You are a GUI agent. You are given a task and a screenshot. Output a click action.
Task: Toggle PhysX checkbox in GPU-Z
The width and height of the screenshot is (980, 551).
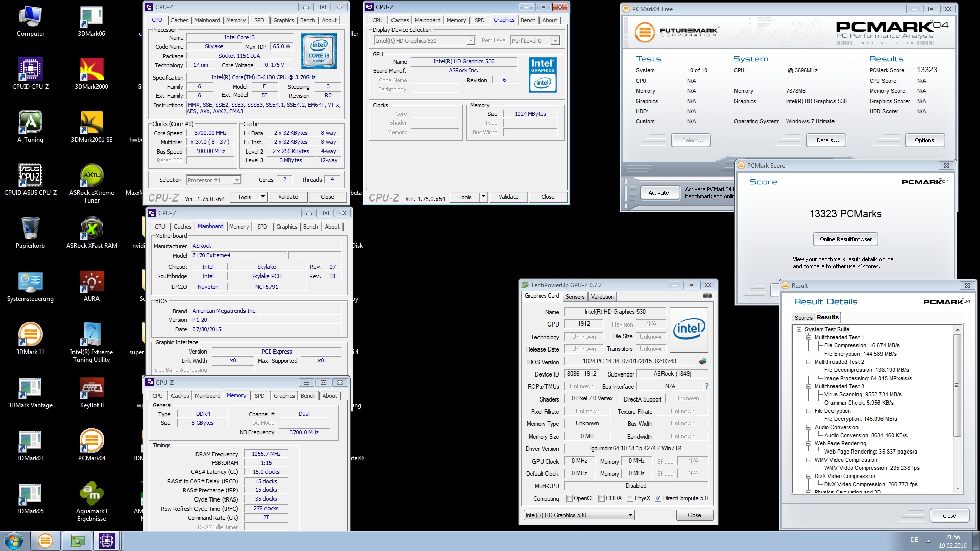pyautogui.click(x=630, y=498)
